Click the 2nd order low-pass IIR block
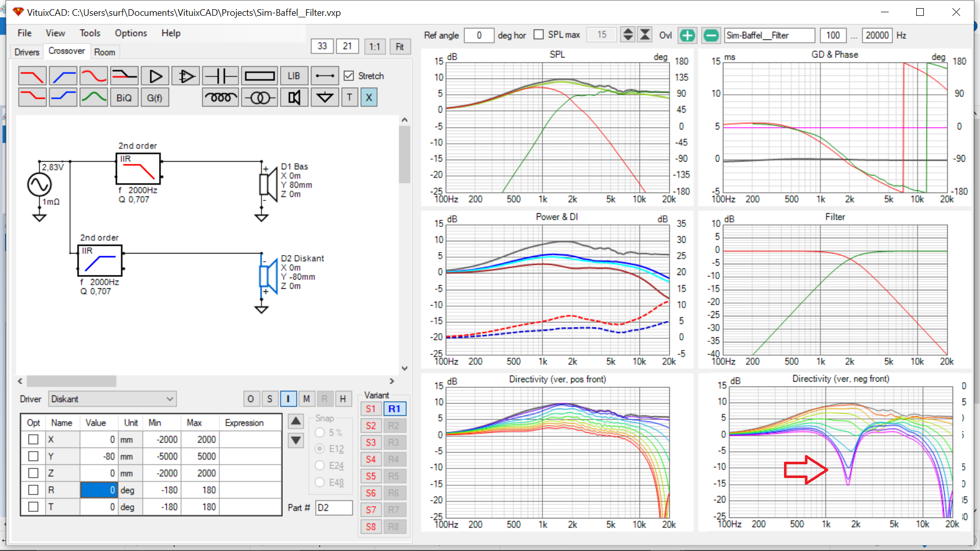 [x=138, y=169]
